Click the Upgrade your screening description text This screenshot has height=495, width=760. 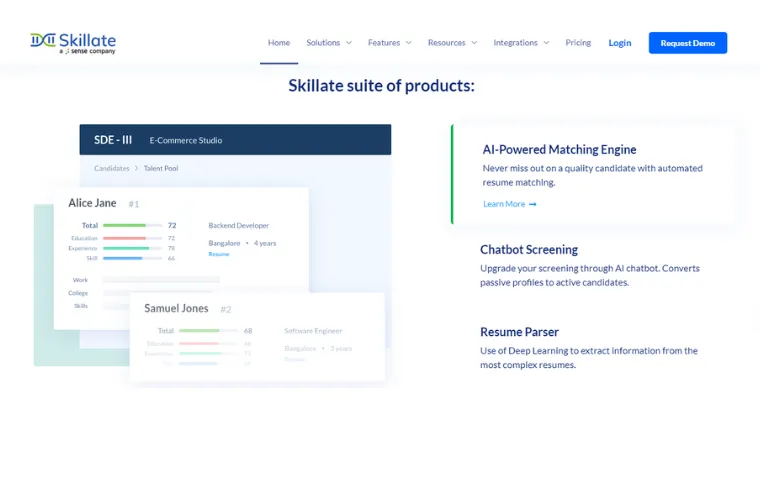[590, 275]
